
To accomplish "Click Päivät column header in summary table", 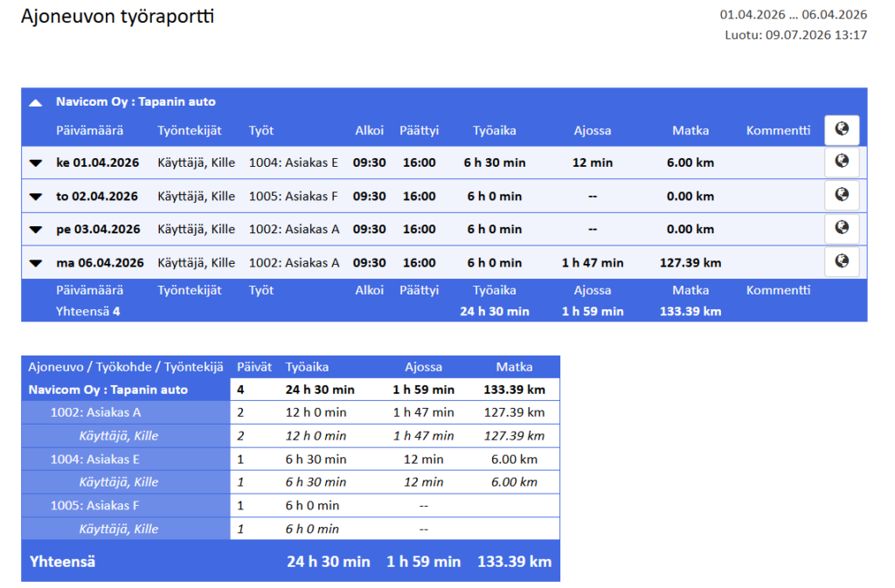I will tap(254, 367).
